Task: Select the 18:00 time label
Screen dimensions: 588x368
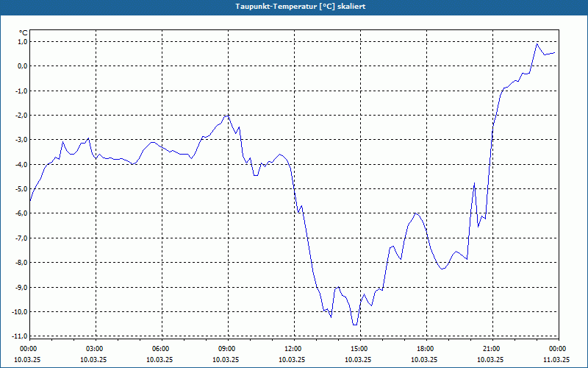Action: click(426, 349)
